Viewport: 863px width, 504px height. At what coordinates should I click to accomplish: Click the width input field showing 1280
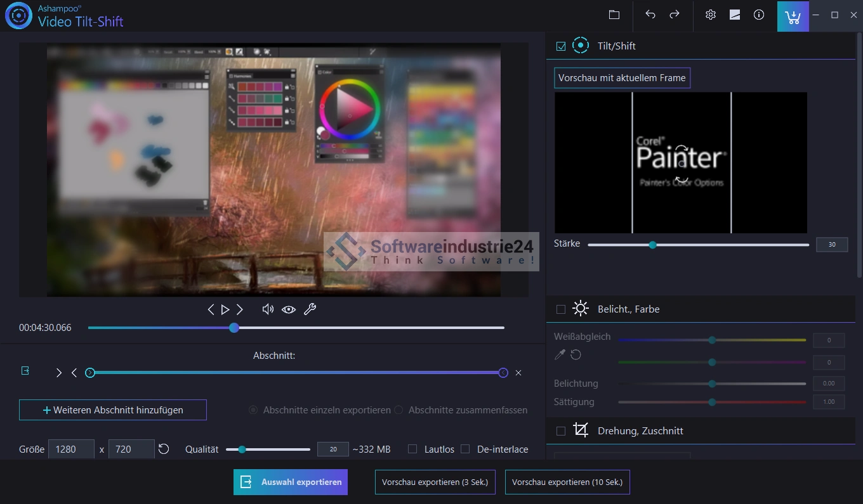[71, 449]
